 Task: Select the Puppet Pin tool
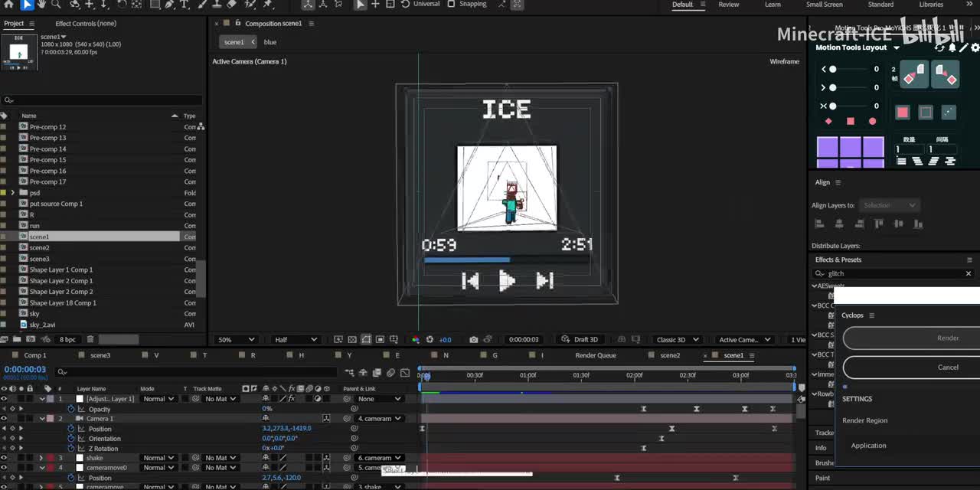pos(268,5)
